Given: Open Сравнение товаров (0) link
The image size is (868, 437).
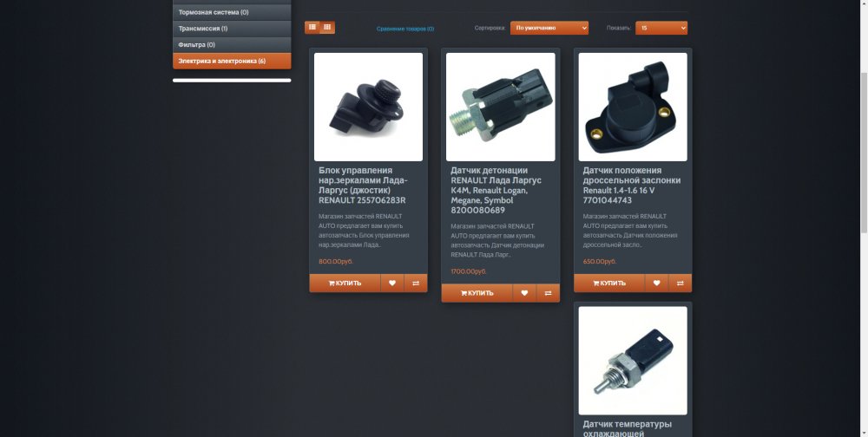Looking at the screenshot, I should pos(405,29).
